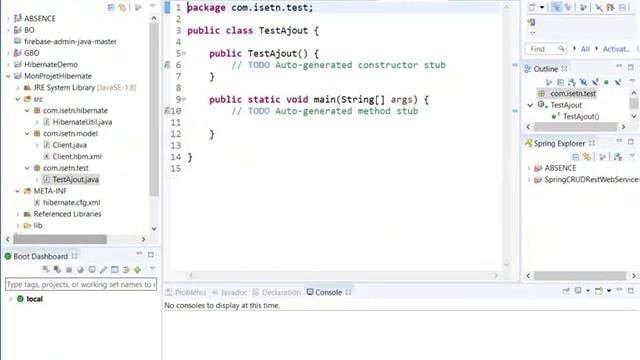Click the TODO task marker on line 6
The height and width of the screenshot is (360, 640).
(x=167, y=65)
